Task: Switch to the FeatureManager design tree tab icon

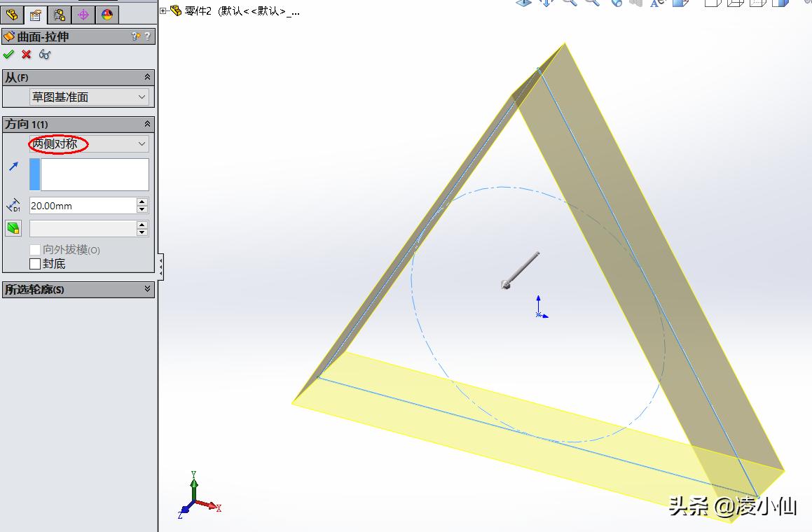Action: pos(12,14)
